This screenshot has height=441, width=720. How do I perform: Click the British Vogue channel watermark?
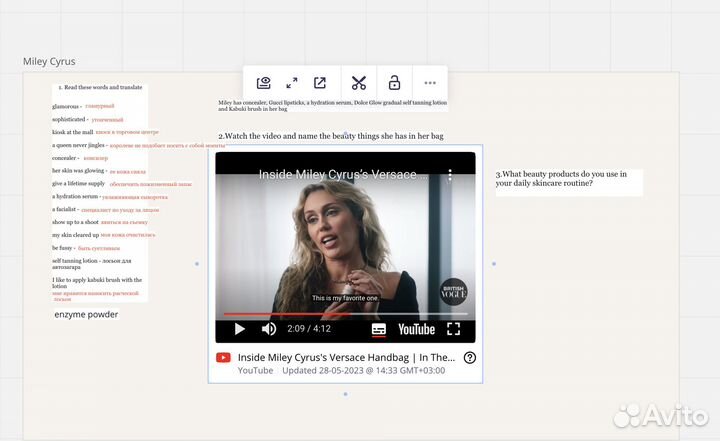coord(452,292)
